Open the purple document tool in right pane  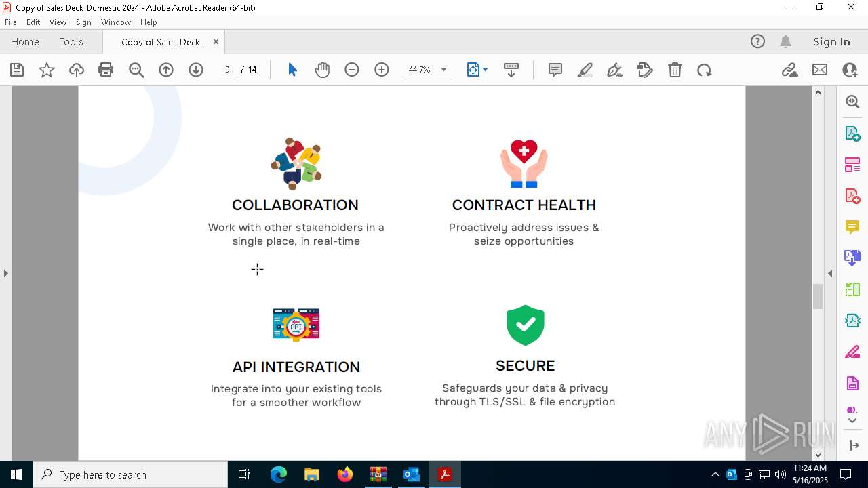(852, 384)
